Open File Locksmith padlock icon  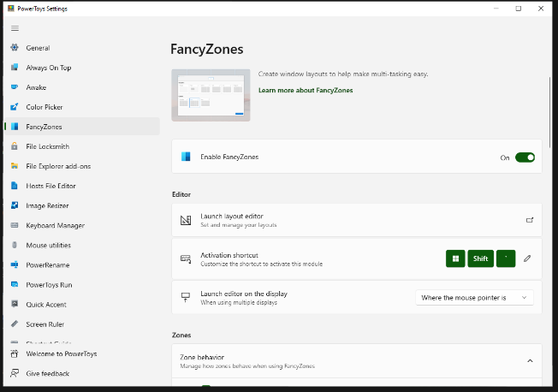[15, 146]
